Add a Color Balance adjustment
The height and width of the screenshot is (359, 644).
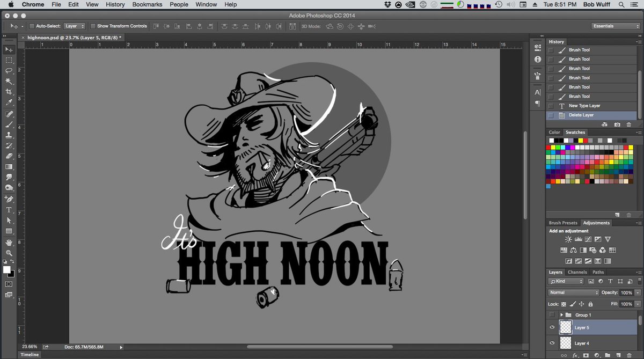(x=574, y=250)
